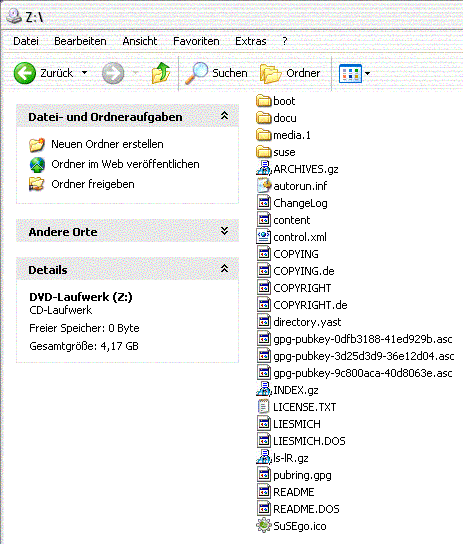The height and width of the screenshot is (544, 463).
Task: Select the COPYRIGHT.de file name
Action: [310, 305]
